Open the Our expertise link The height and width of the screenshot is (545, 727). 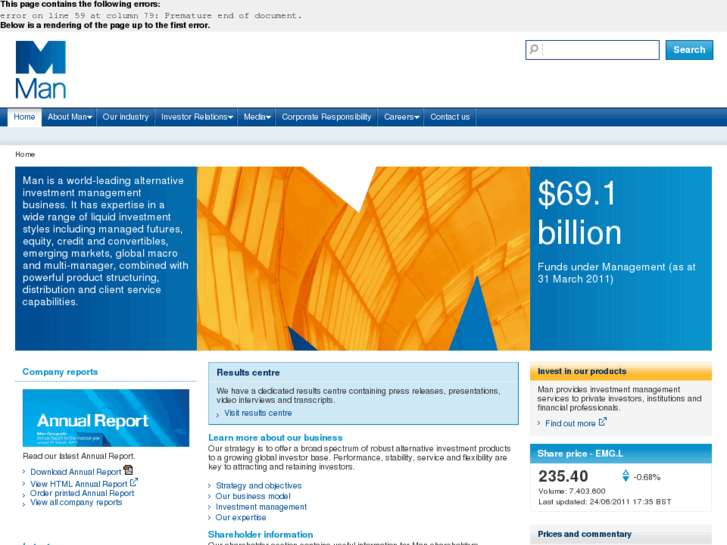pos(241,517)
